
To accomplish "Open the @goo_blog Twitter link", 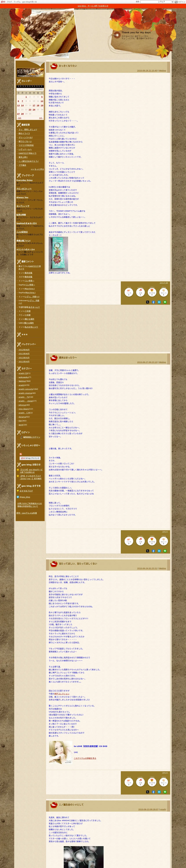I will (x=25, y=497).
